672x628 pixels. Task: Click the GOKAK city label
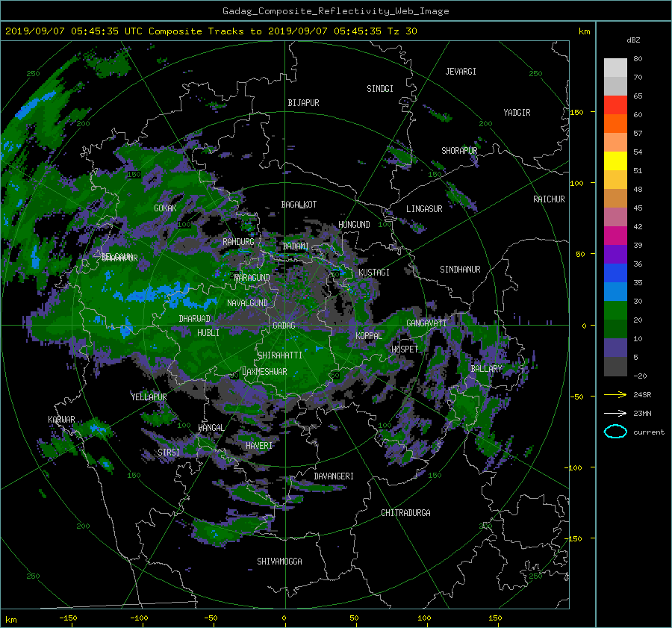(165, 208)
